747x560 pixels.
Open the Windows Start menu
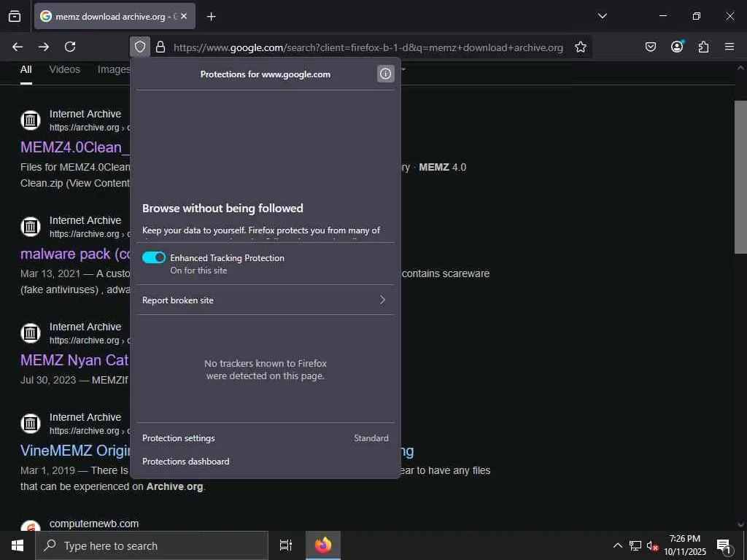click(18, 545)
